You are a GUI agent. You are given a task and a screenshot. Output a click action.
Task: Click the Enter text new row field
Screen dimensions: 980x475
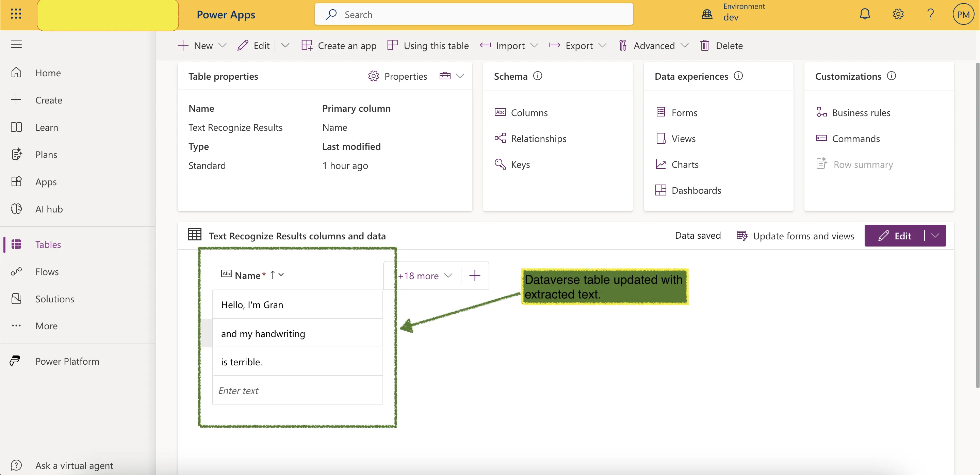tap(297, 390)
